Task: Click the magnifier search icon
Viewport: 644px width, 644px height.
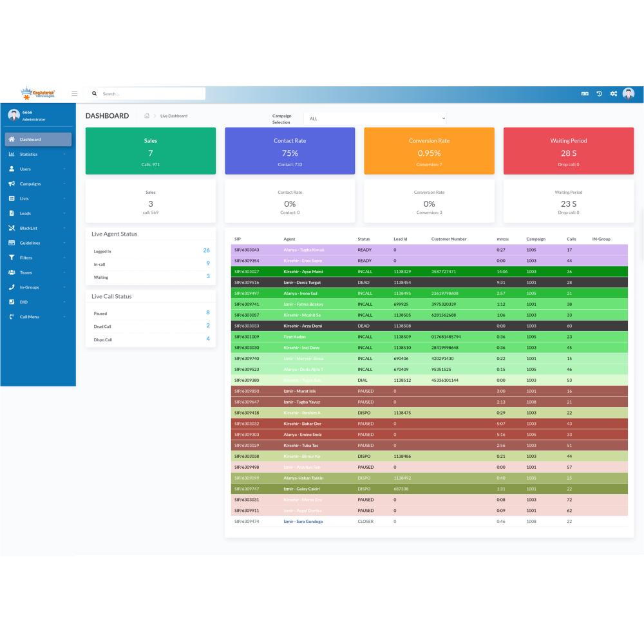Action: point(95,94)
